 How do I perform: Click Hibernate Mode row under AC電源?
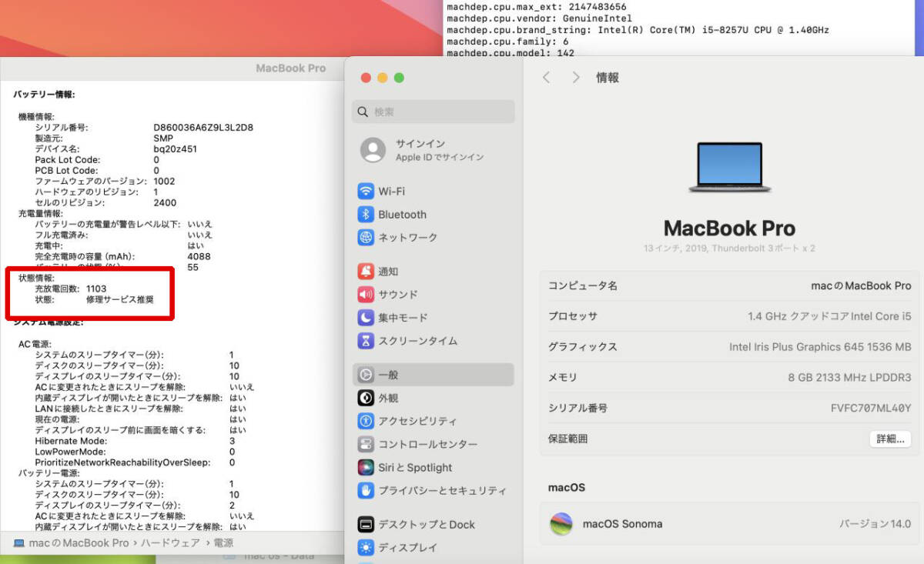tap(135, 441)
